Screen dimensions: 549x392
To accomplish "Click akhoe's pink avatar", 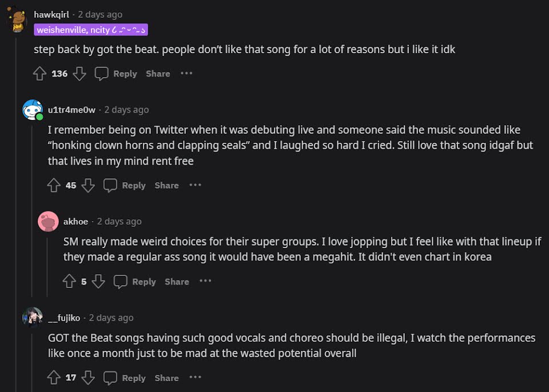I will tap(48, 222).
